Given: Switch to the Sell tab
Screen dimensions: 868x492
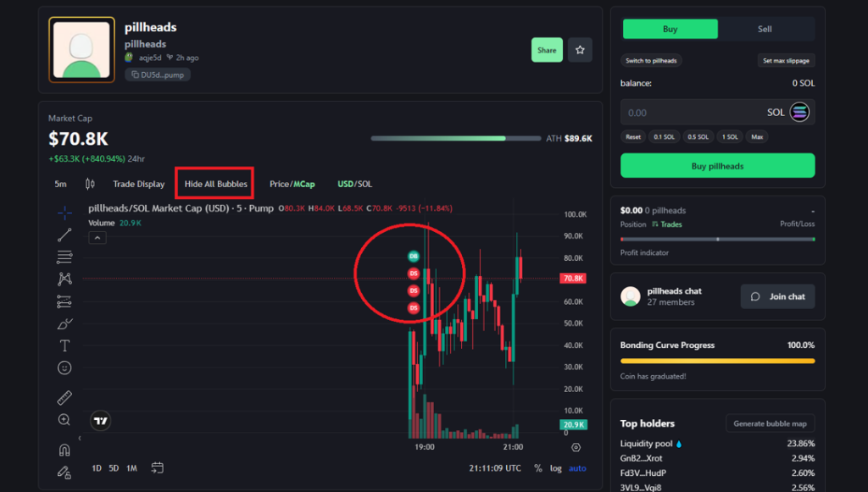Looking at the screenshot, I should pos(765,29).
